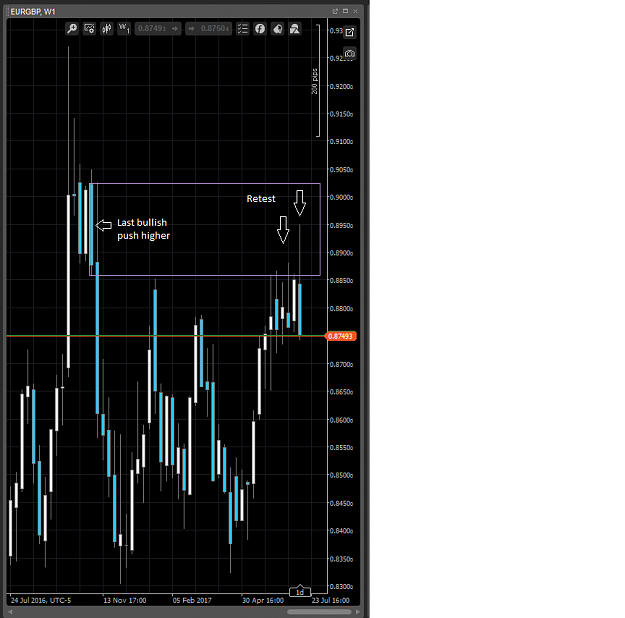Click the 0.8650 price axis label
The width and height of the screenshot is (625, 618).
pyautogui.click(x=341, y=392)
